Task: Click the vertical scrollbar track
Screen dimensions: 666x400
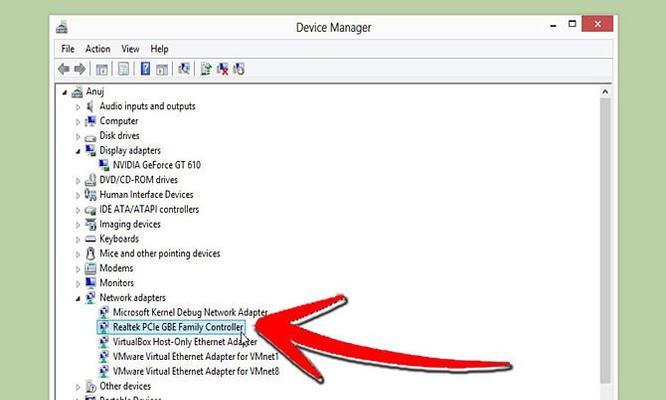Action: click(x=605, y=242)
